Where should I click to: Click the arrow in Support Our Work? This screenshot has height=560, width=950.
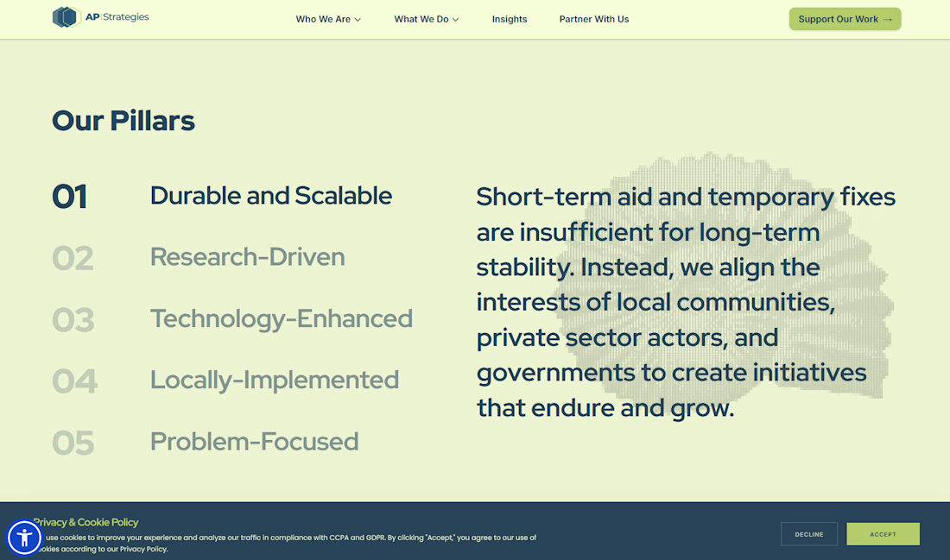888,19
